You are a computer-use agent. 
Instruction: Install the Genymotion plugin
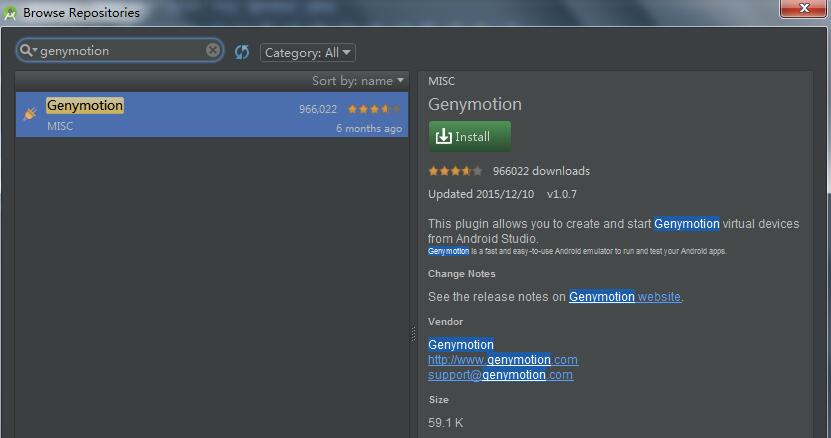[470, 136]
